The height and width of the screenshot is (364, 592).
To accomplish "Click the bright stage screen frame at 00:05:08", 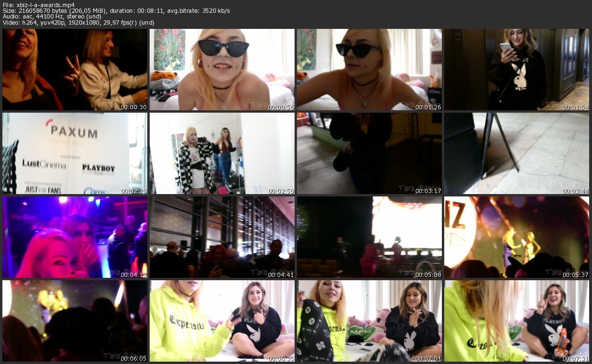I will (369, 237).
